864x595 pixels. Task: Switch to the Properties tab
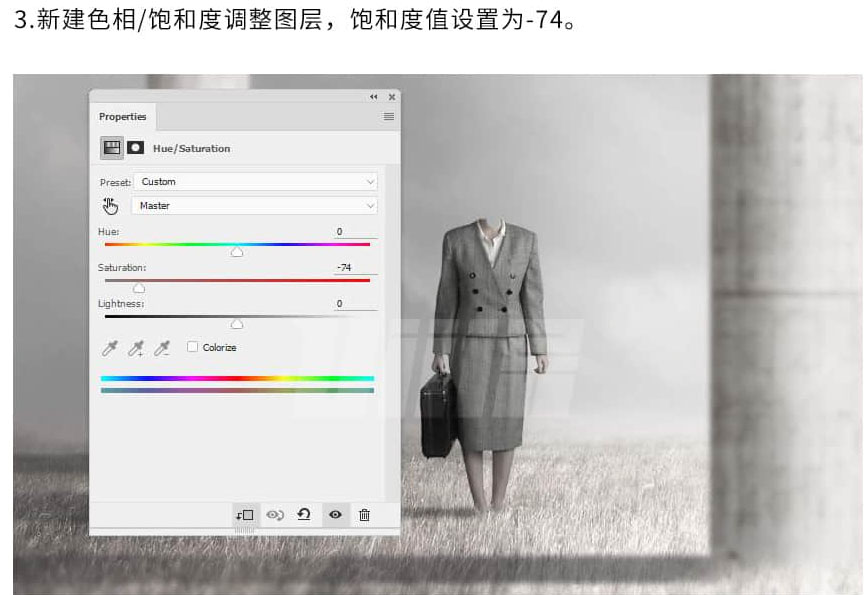click(122, 117)
